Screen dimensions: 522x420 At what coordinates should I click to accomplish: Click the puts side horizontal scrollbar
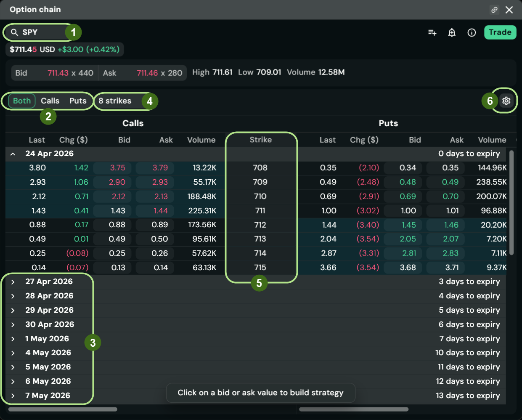354,409
